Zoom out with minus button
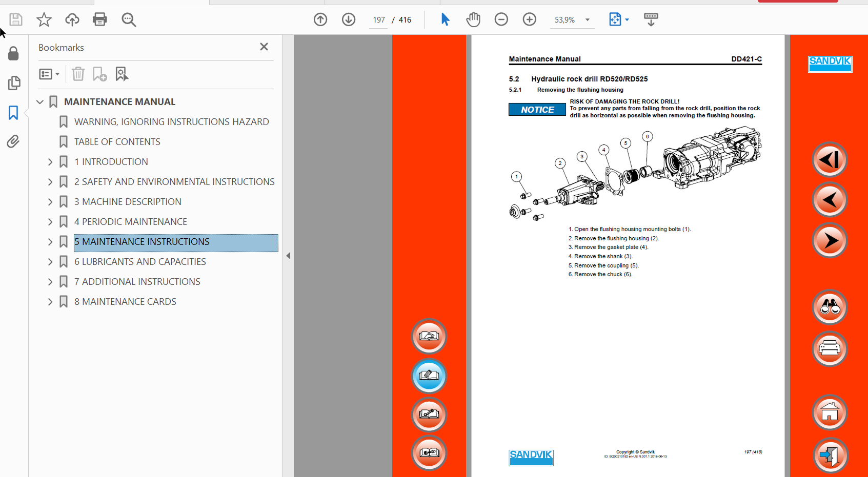The width and height of the screenshot is (868, 477). point(501,20)
